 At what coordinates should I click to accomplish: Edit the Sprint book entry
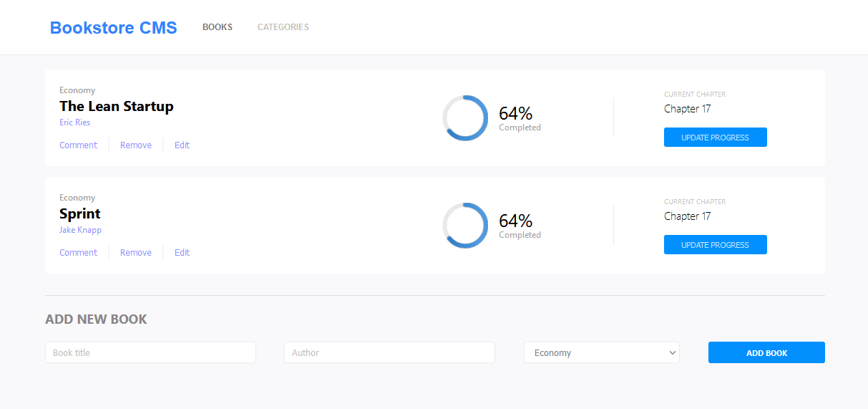point(182,253)
